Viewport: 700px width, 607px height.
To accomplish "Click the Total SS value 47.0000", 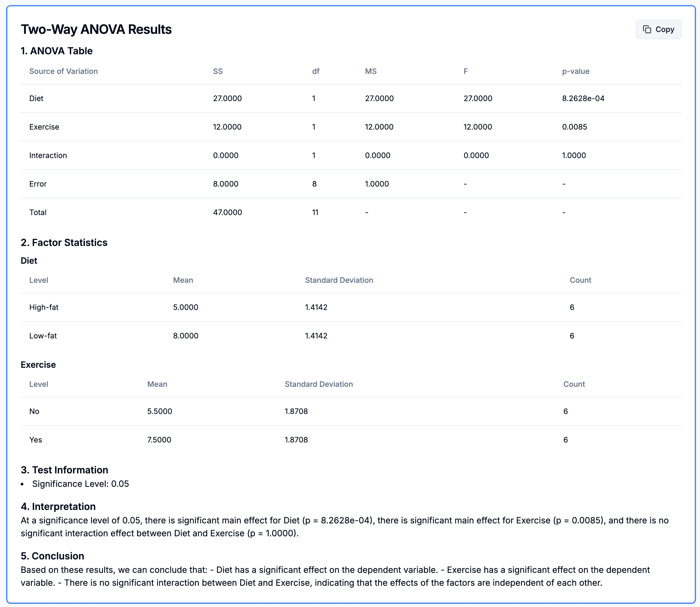I will pyautogui.click(x=228, y=212).
